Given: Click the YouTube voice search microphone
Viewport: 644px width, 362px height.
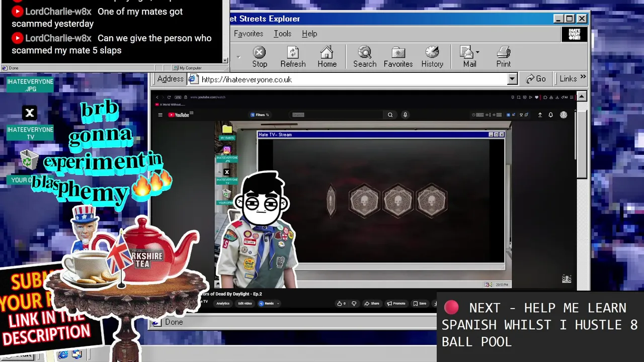Looking at the screenshot, I should pos(405,115).
